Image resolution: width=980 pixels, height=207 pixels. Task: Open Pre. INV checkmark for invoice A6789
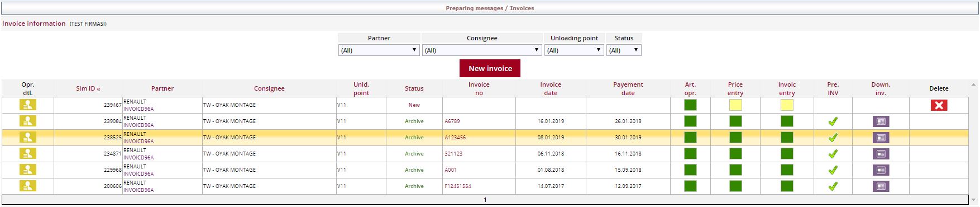(x=833, y=121)
